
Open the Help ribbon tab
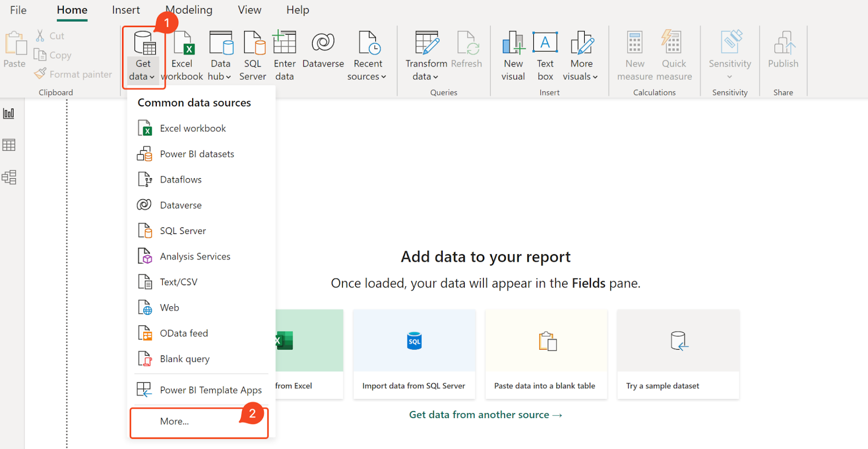[x=298, y=10]
